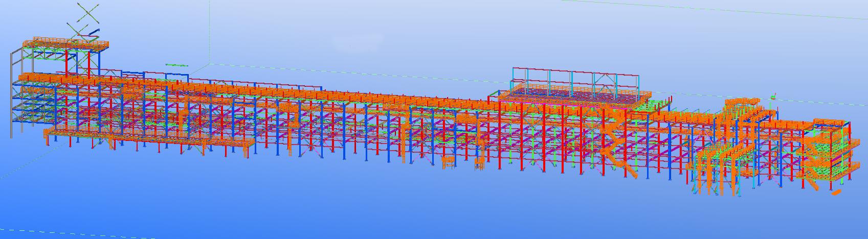This screenshot has width=868, height=239.
Task: Click the second small orange stand beside it
Action: [x=480, y=163]
